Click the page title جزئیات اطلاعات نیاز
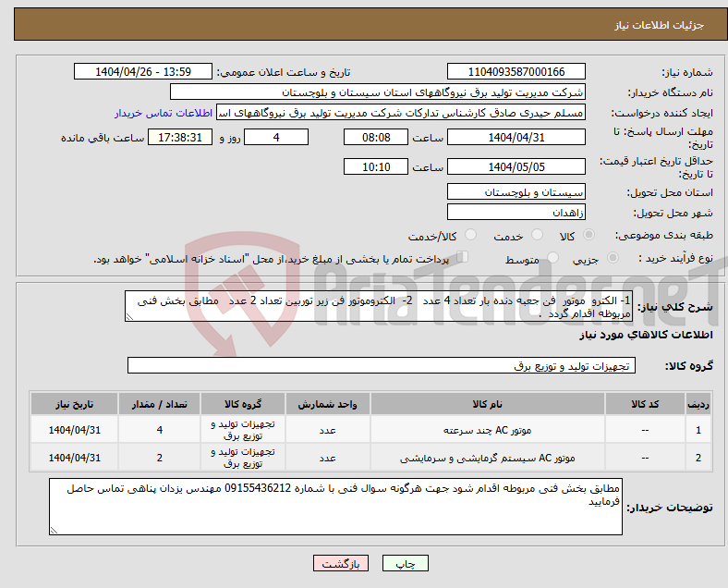 (660, 25)
